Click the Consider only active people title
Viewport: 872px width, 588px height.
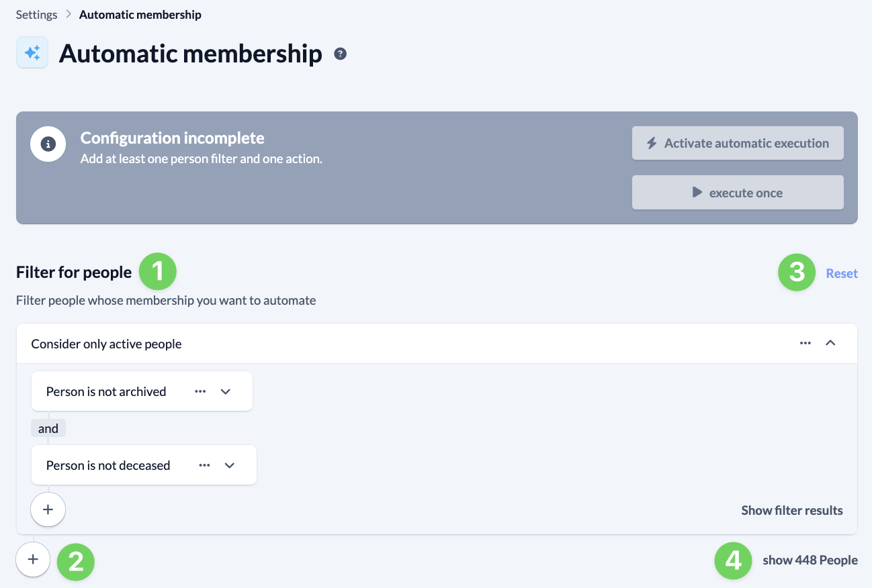106,344
